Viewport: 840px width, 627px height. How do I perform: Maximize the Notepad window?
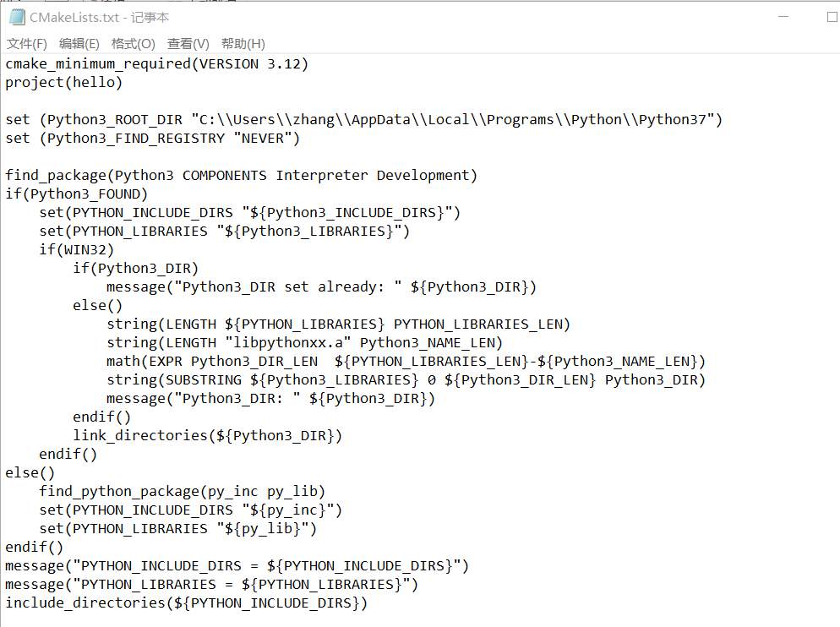(831, 17)
